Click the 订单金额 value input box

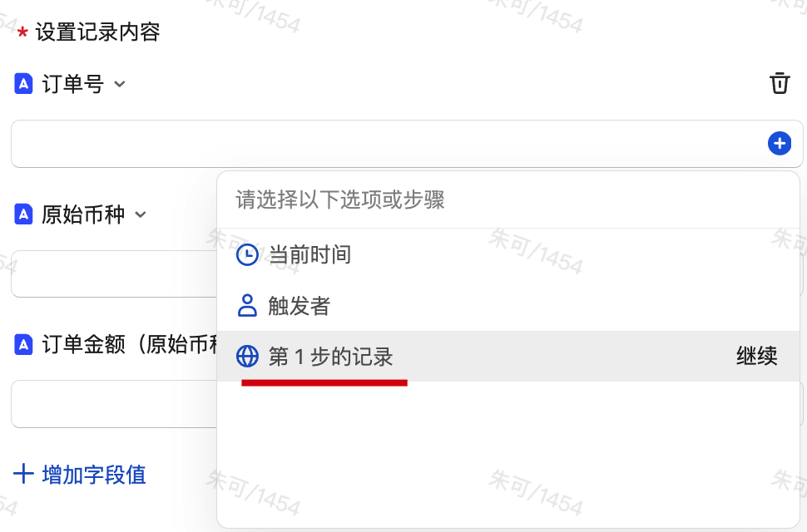(x=112, y=404)
